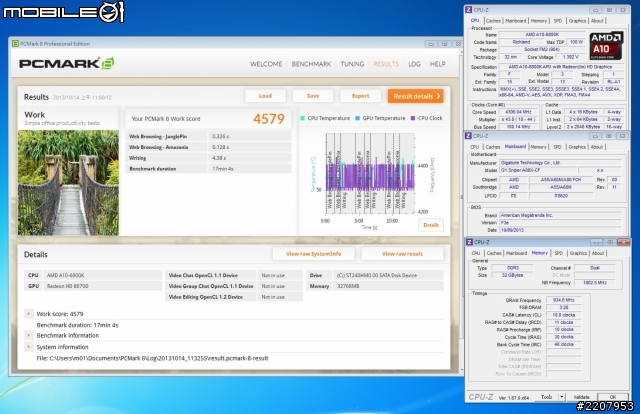
Task: Click the CPU-Z Tools button
Action: pos(547,397)
